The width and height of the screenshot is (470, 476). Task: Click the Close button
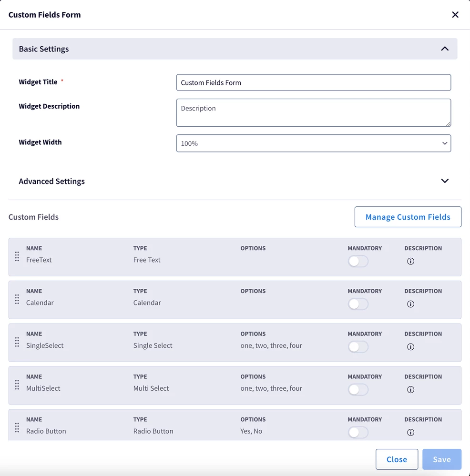pos(397,459)
